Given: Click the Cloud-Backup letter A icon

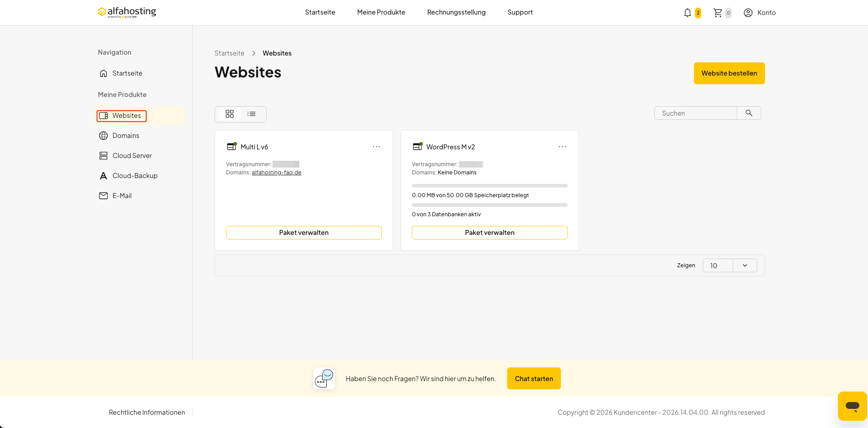Looking at the screenshot, I should click(103, 176).
